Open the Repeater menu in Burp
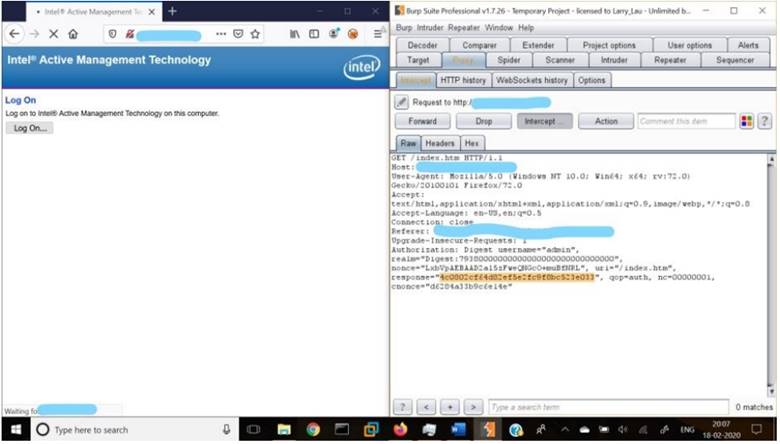This screenshot has width=780, height=444. [464, 28]
